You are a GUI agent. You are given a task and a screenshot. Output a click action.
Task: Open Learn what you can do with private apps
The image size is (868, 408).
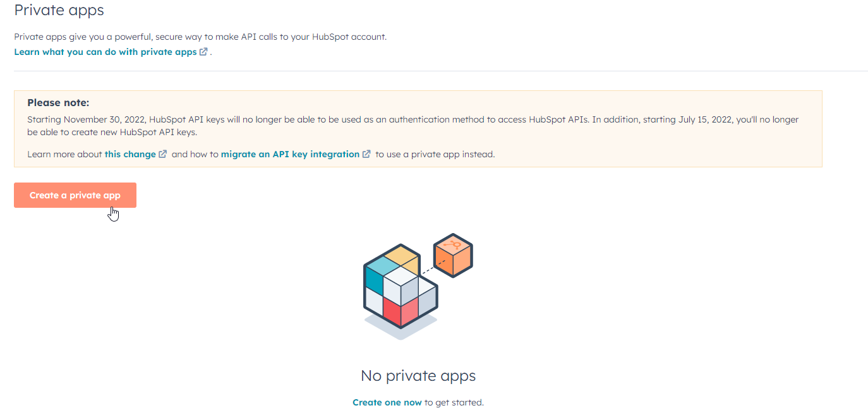tap(105, 52)
